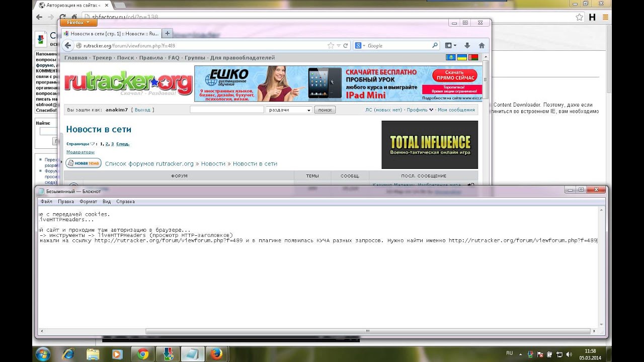The width and height of the screenshot is (644, 362).
Task: Open Notepad 'Вид' menu
Action: pos(107,202)
